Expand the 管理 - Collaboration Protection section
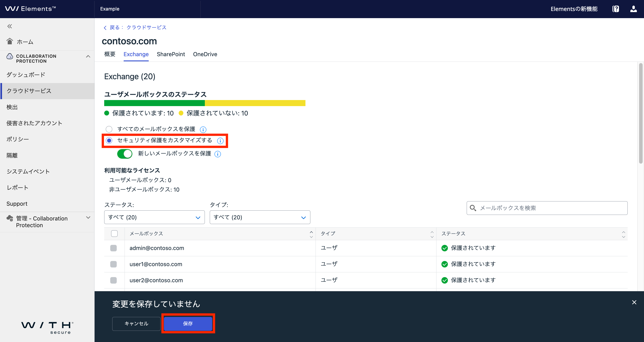The image size is (644, 342). (x=88, y=218)
